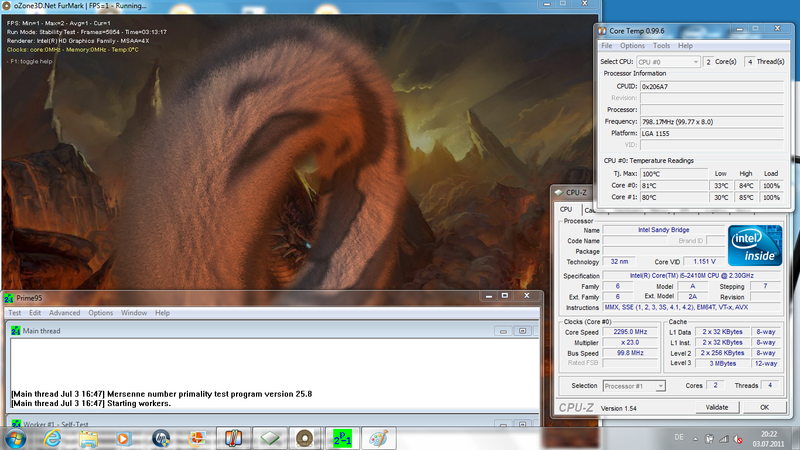Viewport: 800px width, 450px height.
Task: Click Core #0 high value 84°C
Action: (746, 185)
